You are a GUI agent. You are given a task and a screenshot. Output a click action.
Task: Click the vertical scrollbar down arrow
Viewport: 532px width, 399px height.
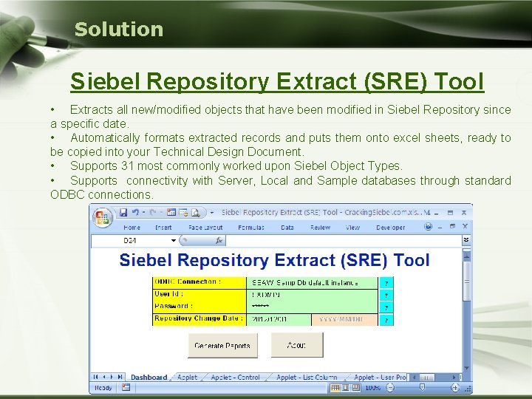click(466, 368)
